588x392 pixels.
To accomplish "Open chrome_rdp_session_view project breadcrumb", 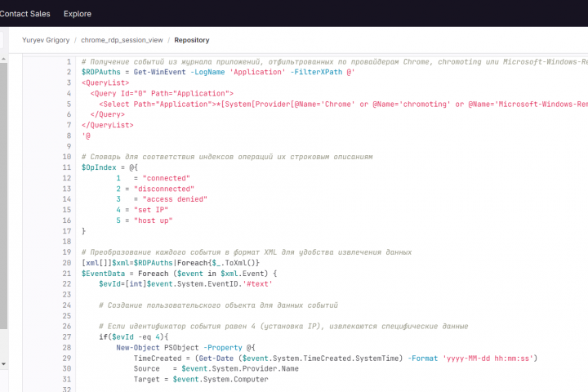I will click(122, 40).
